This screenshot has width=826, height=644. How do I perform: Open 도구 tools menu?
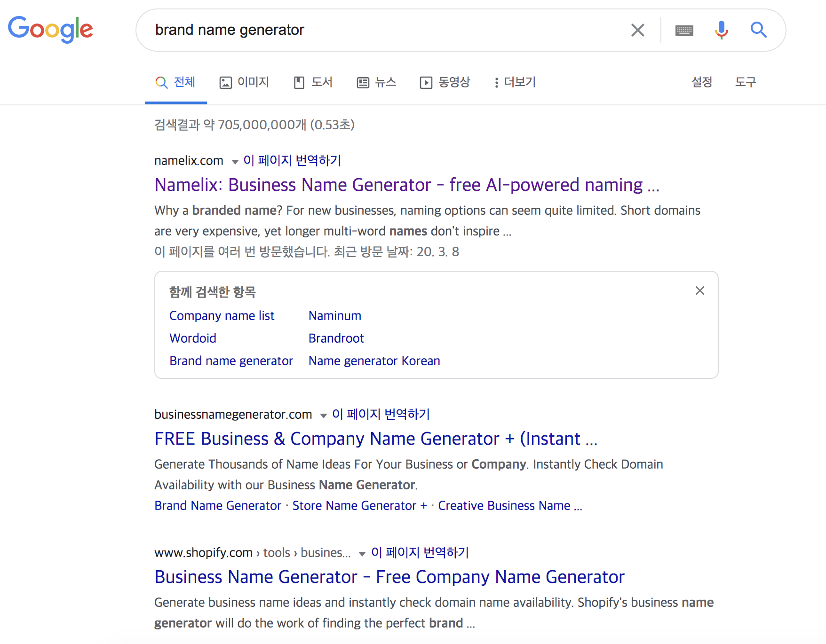746,82
